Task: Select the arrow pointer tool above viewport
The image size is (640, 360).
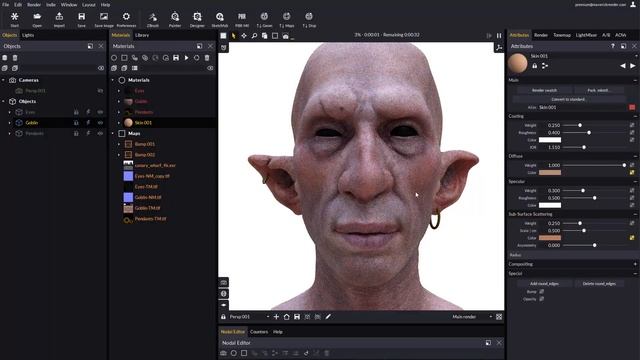Action: pos(234,36)
